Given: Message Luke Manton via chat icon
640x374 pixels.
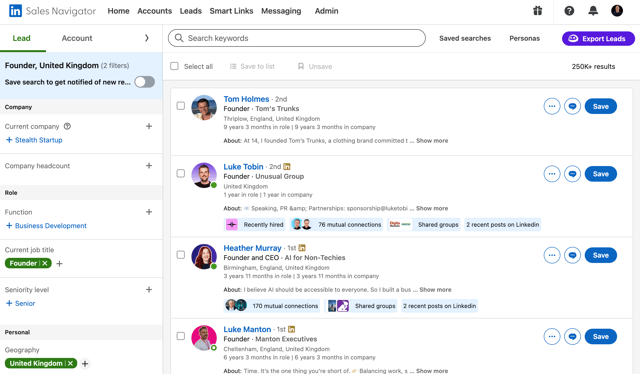Looking at the screenshot, I should (x=572, y=336).
